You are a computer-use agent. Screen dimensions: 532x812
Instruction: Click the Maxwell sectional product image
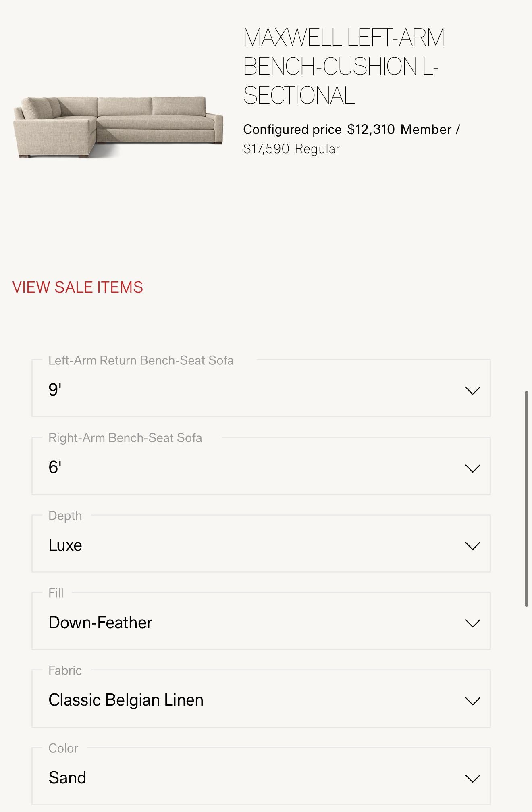pos(118,127)
